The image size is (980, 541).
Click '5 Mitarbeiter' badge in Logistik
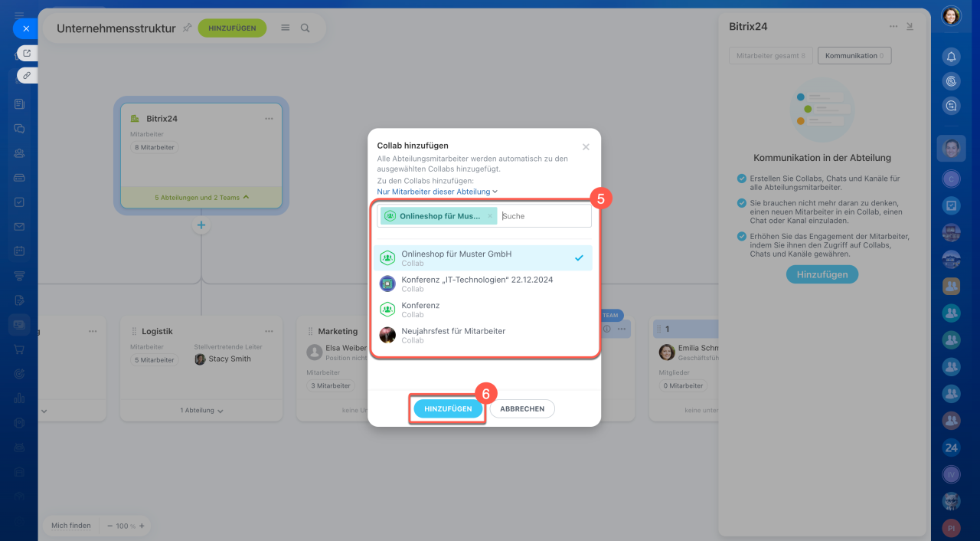point(155,360)
